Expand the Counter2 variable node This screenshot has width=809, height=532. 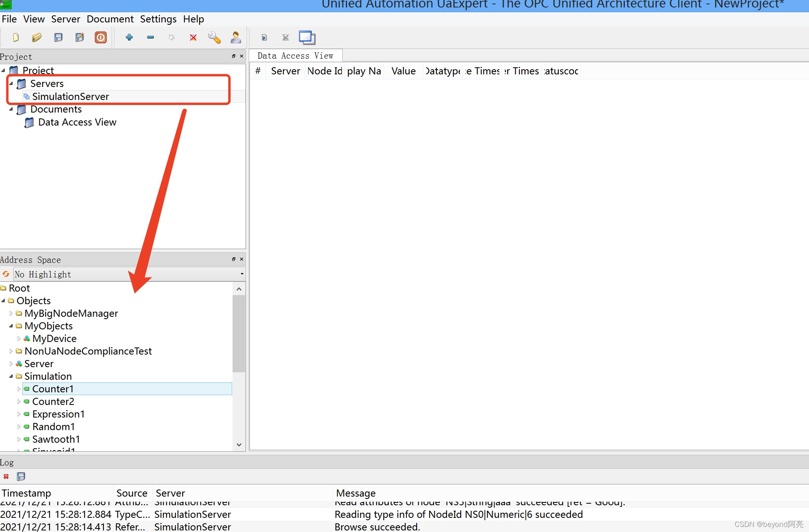(18, 401)
